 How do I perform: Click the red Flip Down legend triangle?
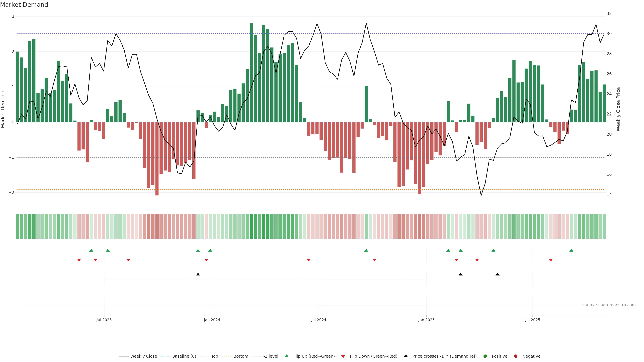point(343,356)
